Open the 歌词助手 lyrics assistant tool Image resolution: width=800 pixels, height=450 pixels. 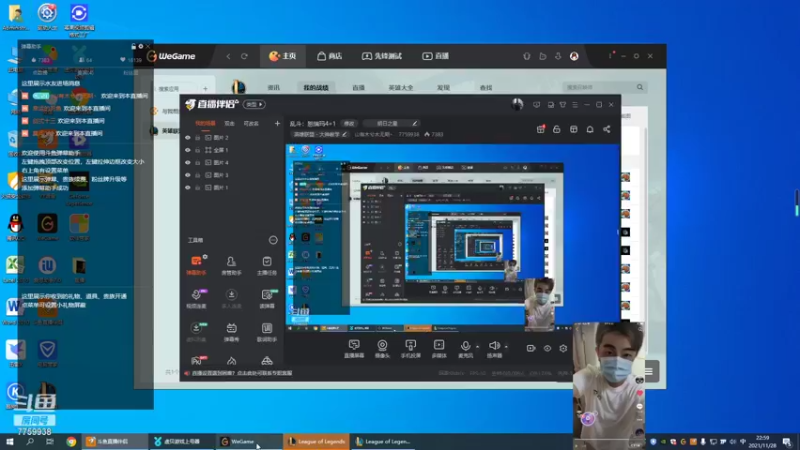pos(267,332)
